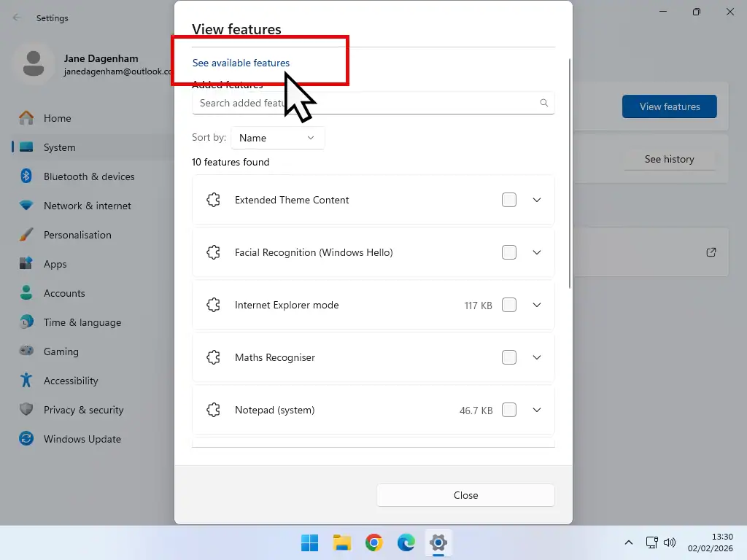Open the Sort by Name dropdown
Image resolution: width=747 pixels, height=560 pixels.
click(277, 138)
